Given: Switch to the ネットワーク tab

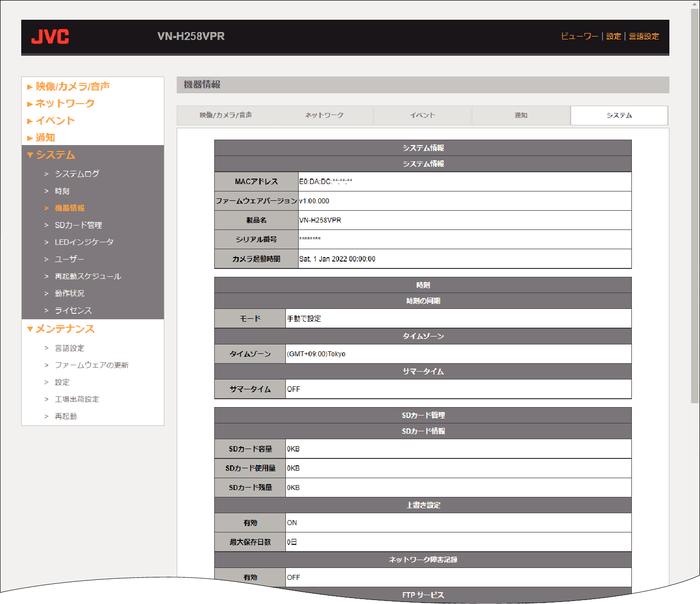Looking at the screenshot, I should coord(324,115).
